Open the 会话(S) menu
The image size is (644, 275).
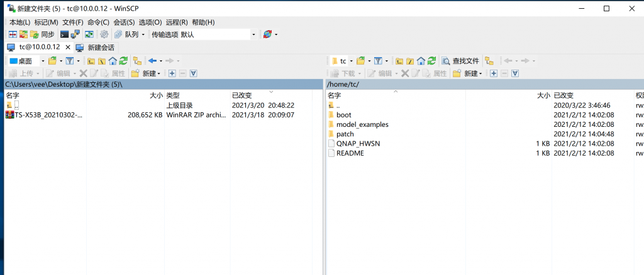click(x=124, y=22)
